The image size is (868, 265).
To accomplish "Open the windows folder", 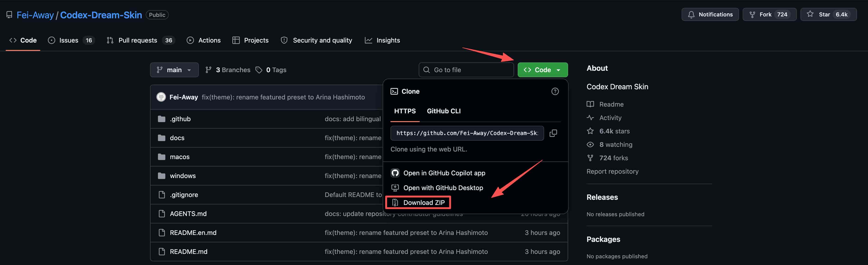I will point(183,176).
